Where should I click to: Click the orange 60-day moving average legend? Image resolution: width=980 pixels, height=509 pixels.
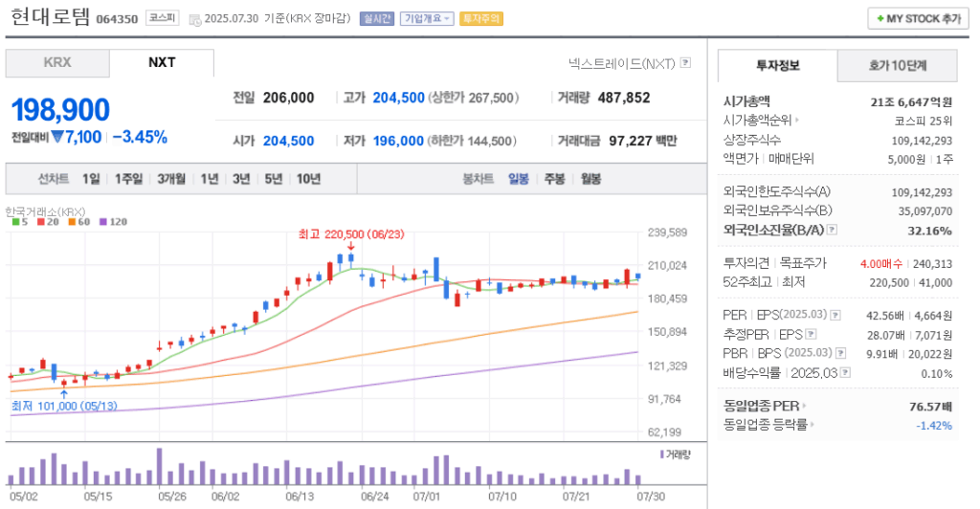79,222
